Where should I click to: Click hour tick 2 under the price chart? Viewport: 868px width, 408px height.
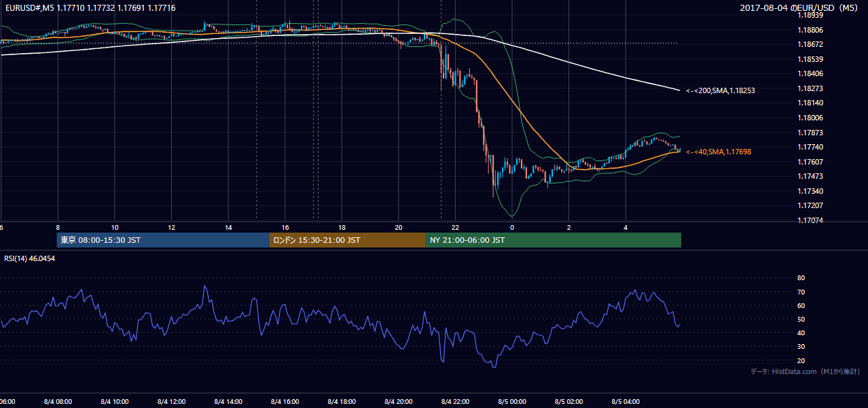(x=569, y=227)
